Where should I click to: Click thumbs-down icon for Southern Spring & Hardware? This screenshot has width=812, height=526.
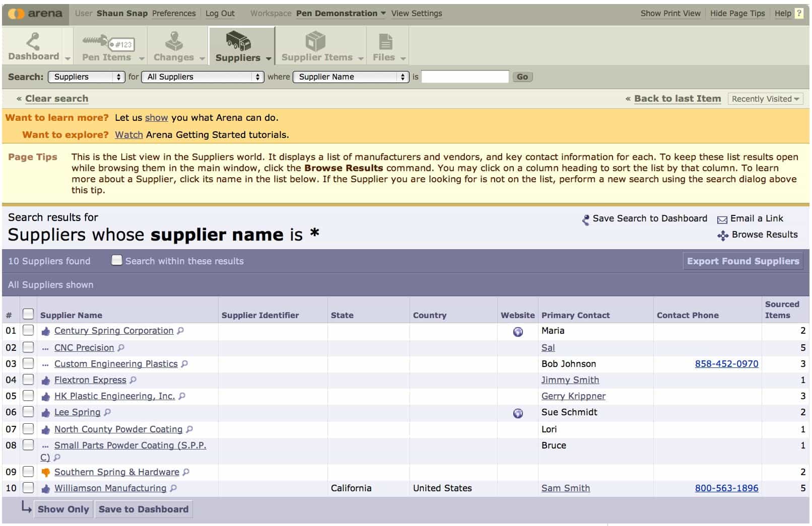(46, 473)
